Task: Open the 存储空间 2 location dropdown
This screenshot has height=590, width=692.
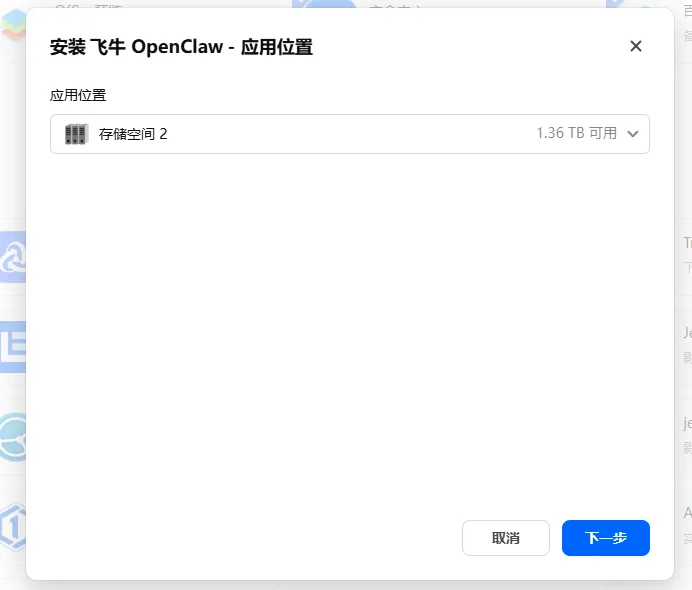Action: point(350,134)
